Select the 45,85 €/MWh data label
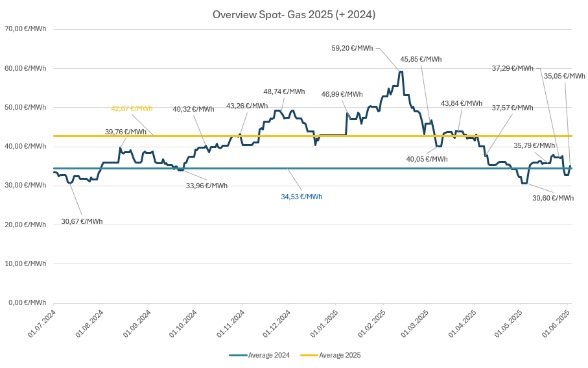 click(x=421, y=59)
